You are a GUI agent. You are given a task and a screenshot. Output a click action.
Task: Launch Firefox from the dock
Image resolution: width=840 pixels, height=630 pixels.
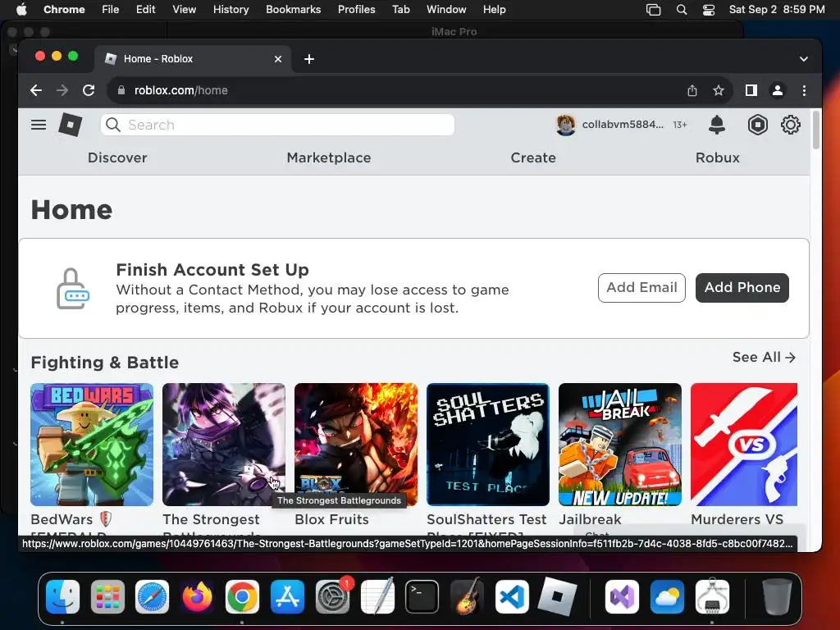pos(197,597)
